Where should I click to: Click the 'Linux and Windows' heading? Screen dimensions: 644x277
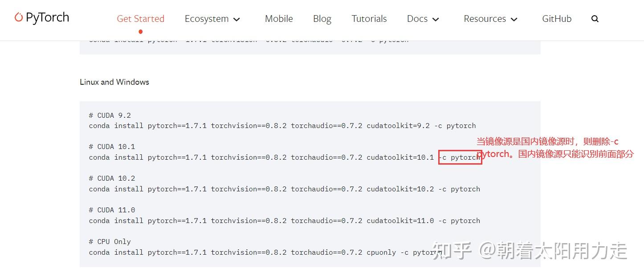click(114, 82)
